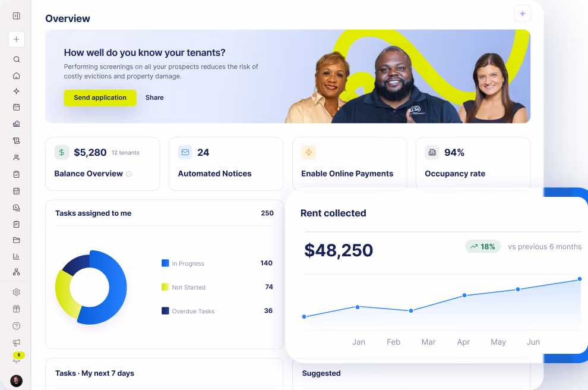
Task: Open the gift box icon in sidebar
Action: (17, 309)
